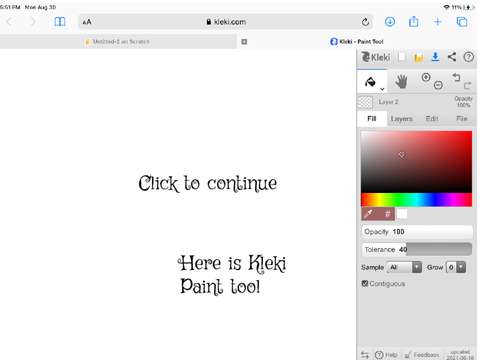
Task: Show all Safari tabs overview
Action: click(462, 22)
